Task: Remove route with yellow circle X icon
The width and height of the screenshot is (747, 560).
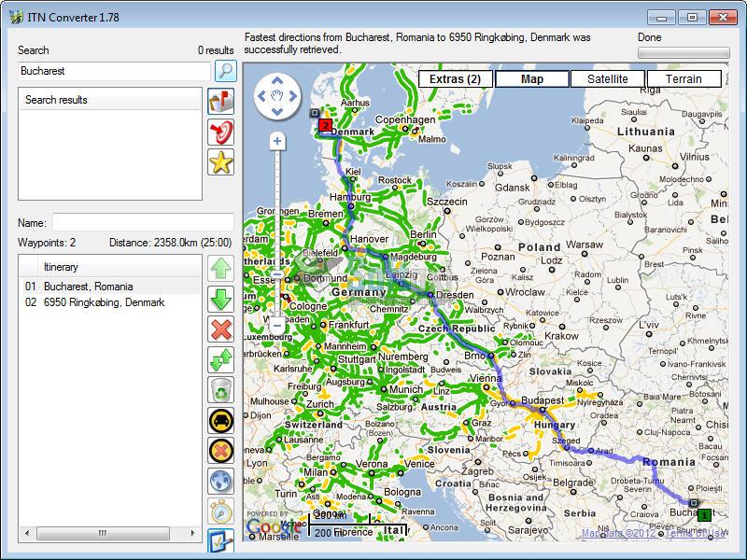Action: [221, 451]
